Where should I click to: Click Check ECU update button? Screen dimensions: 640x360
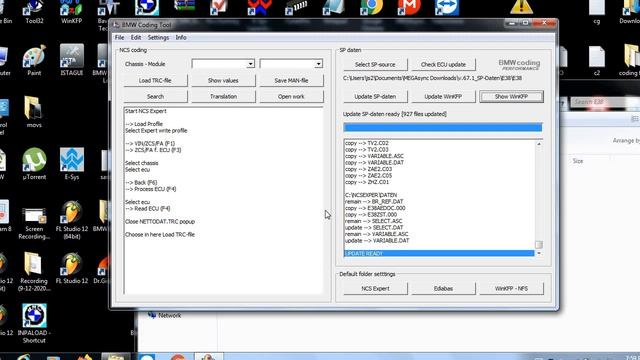click(443, 64)
